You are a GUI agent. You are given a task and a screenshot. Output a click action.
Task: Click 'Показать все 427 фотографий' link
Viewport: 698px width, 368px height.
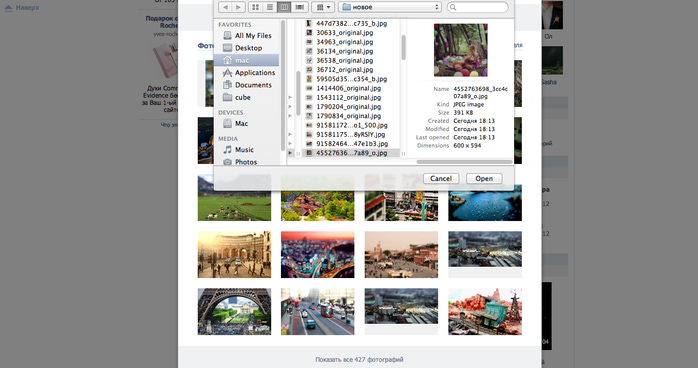point(359,360)
